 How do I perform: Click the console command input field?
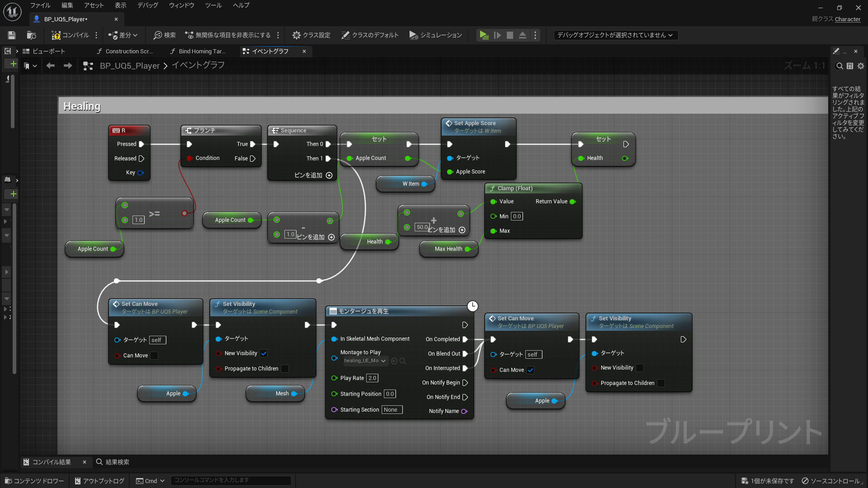coord(231,480)
